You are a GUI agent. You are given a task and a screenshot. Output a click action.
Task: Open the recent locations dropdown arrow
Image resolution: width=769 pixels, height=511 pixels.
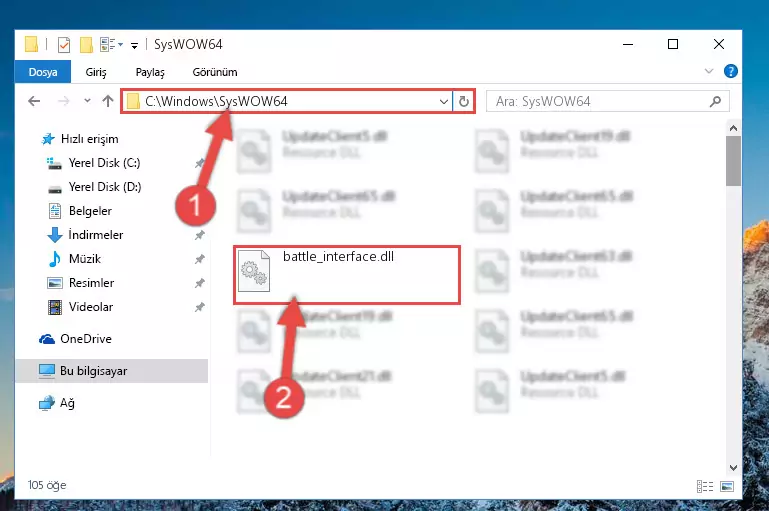87,101
